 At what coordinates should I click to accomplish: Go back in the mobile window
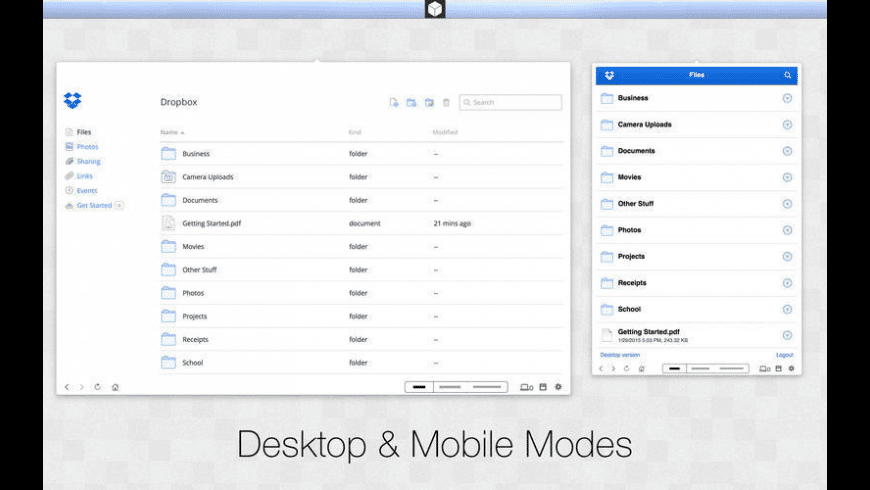601,368
